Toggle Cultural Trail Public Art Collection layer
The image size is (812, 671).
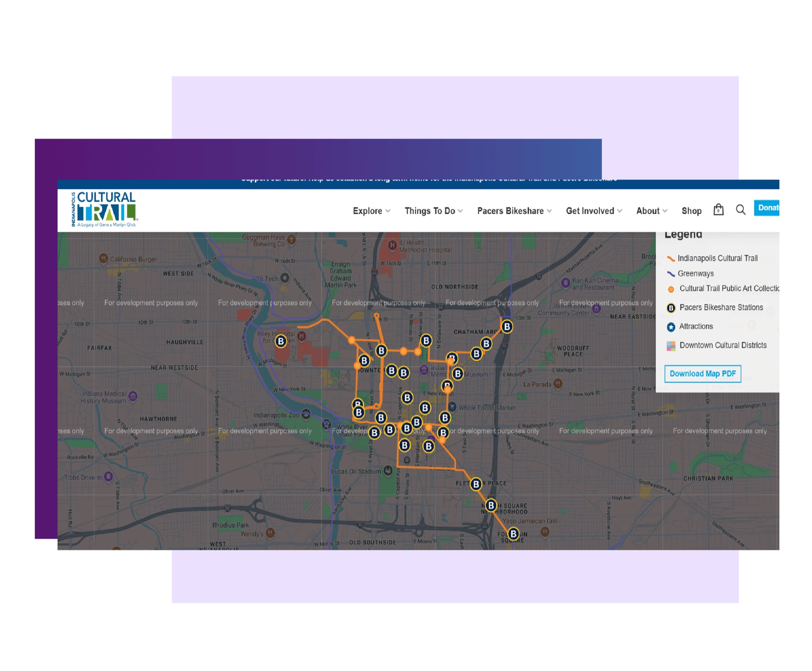point(723,289)
